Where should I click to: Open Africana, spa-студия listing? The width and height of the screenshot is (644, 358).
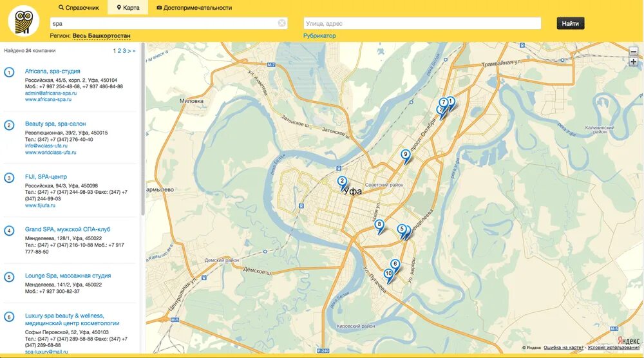(x=53, y=71)
